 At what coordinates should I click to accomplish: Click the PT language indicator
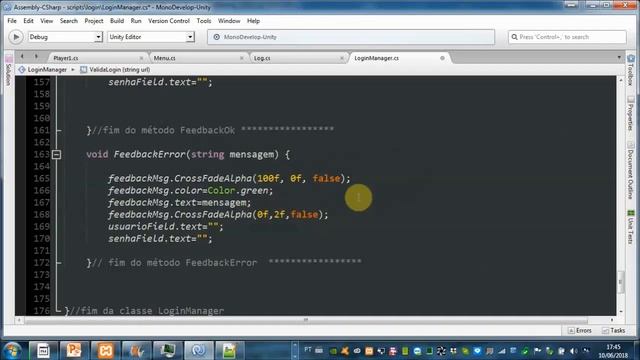coord(308,350)
